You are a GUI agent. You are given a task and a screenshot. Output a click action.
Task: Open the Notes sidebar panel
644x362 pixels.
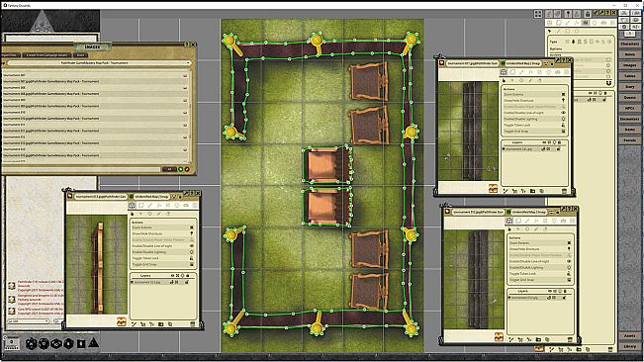[x=629, y=54]
